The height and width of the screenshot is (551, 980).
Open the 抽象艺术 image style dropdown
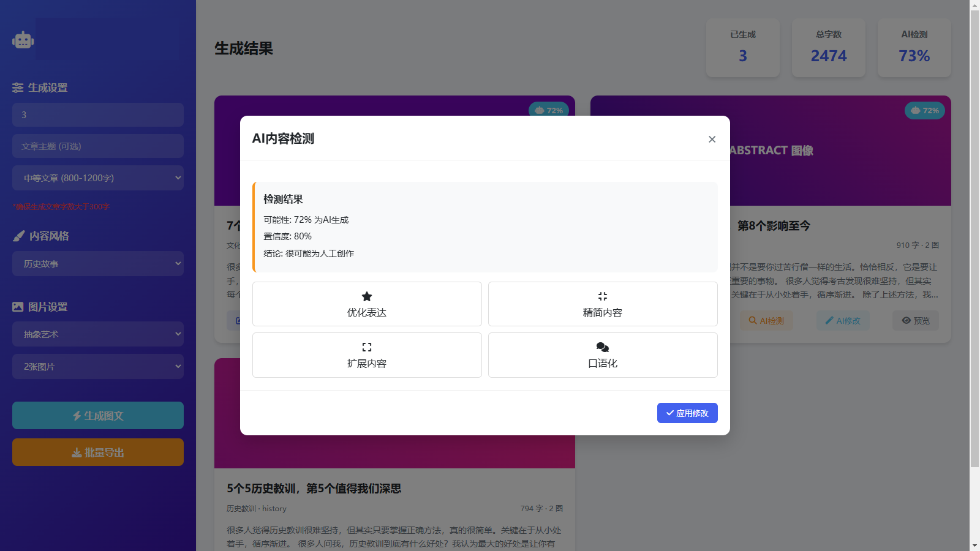click(97, 334)
